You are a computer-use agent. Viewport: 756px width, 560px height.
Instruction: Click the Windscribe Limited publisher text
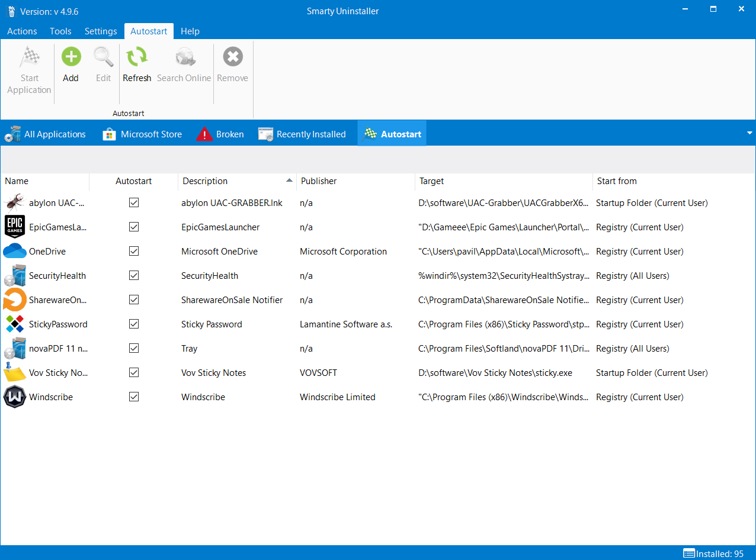338,397
